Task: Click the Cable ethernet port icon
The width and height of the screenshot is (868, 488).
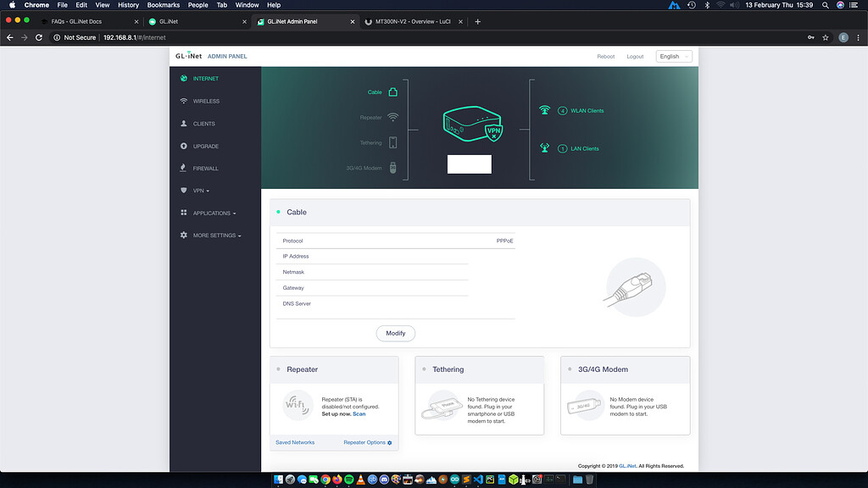Action: pos(392,92)
